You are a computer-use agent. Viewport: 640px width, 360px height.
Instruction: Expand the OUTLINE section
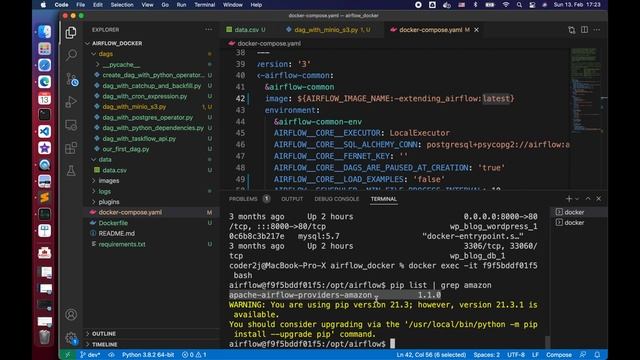(104, 334)
